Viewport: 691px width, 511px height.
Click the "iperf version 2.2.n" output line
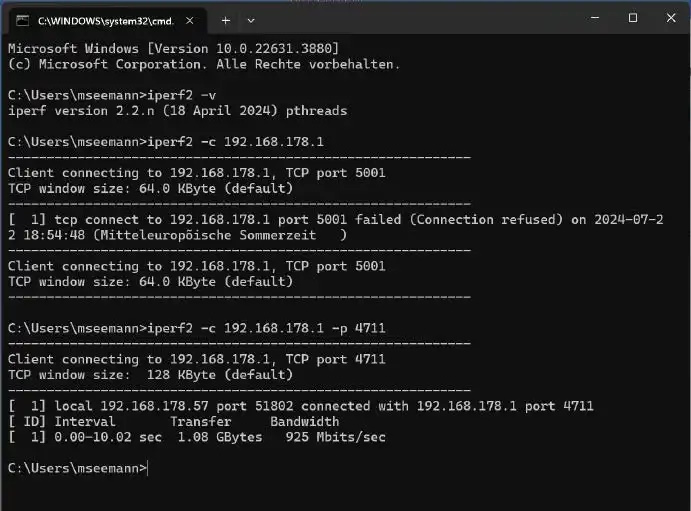click(177, 111)
